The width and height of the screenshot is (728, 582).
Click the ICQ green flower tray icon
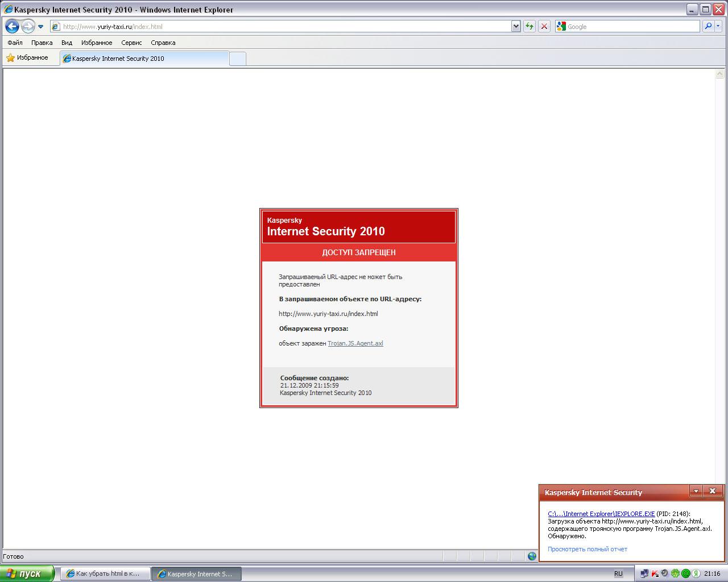click(675, 574)
